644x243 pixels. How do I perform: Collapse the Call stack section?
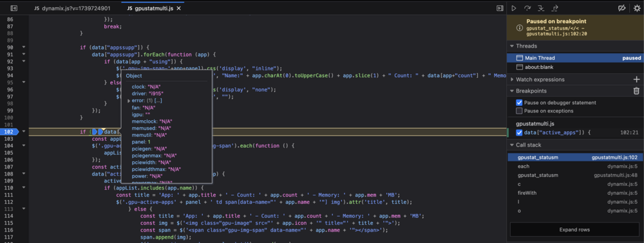point(512,145)
